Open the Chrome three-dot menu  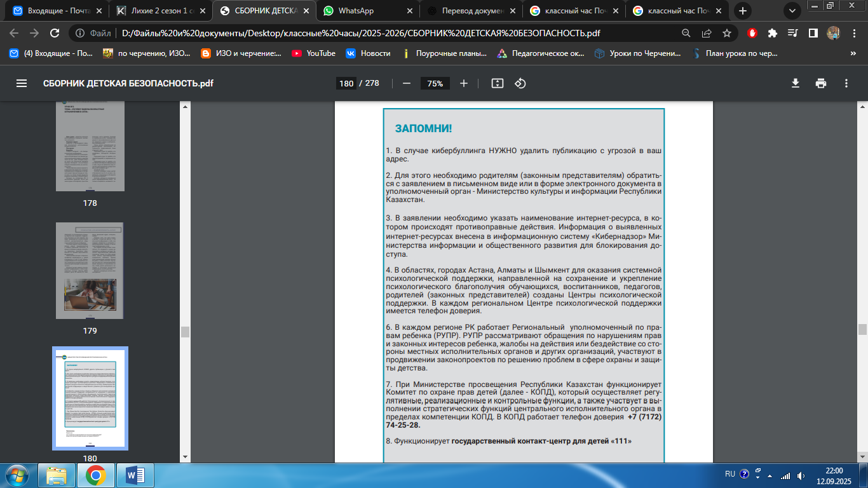tap(853, 33)
